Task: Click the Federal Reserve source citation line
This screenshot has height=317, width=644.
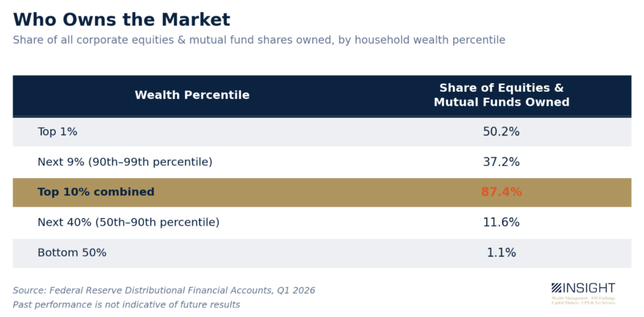Action: 164,291
